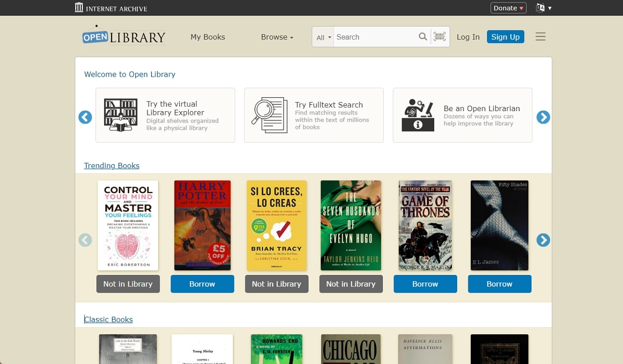Open the All search-type dropdown
Image resolution: width=623 pixels, height=364 pixels.
tap(323, 37)
